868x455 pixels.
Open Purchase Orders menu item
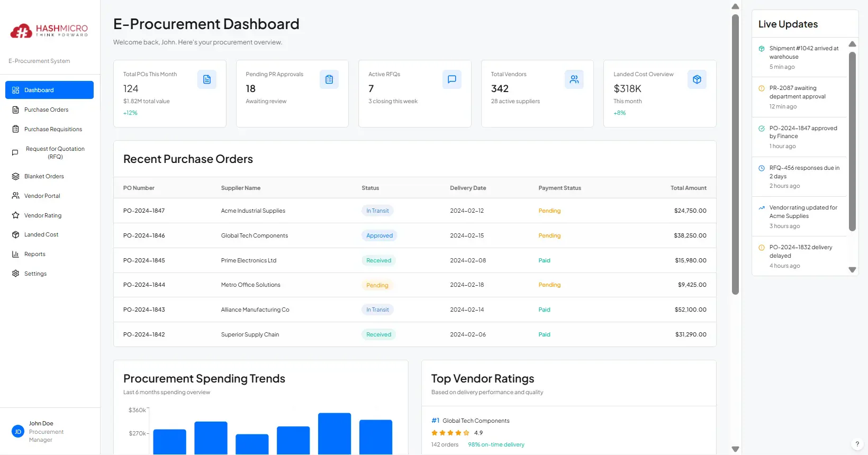click(49, 110)
